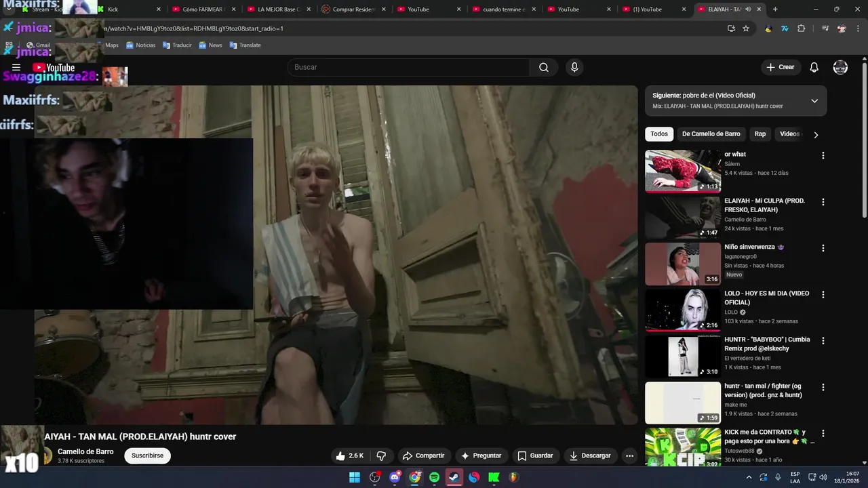Image resolution: width=868 pixels, height=488 pixels.
Task: Open options menu for 'LOLO - HOY ES MI DIA'
Action: [823, 295]
